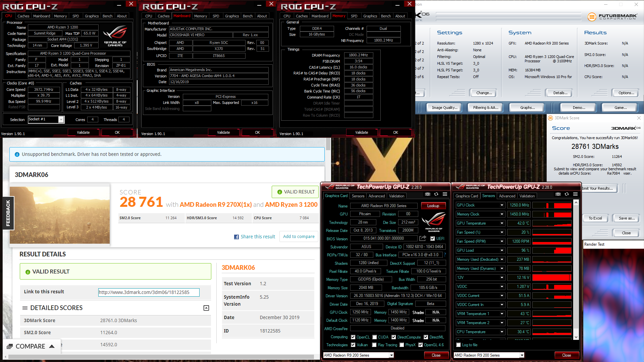
Task: Click the Add to compare button
Action: tap(299, 237)
